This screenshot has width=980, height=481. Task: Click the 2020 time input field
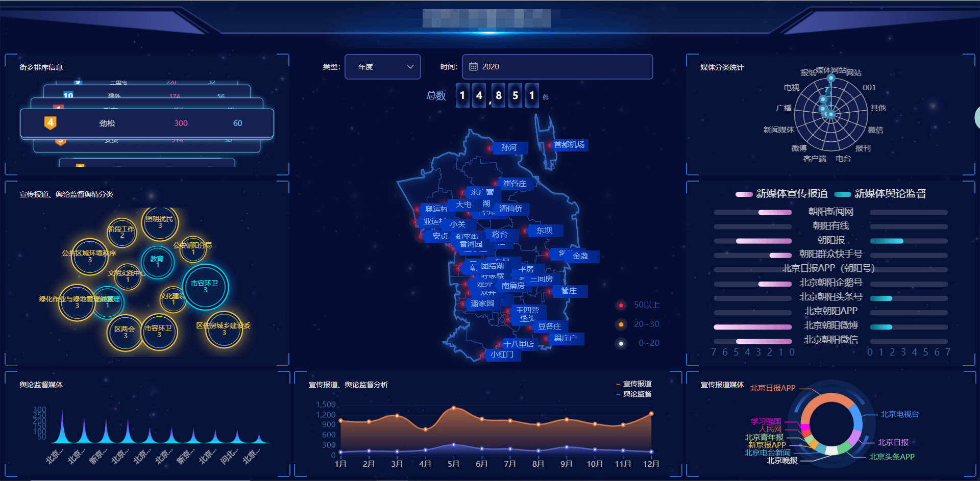[x=557, y=67]
